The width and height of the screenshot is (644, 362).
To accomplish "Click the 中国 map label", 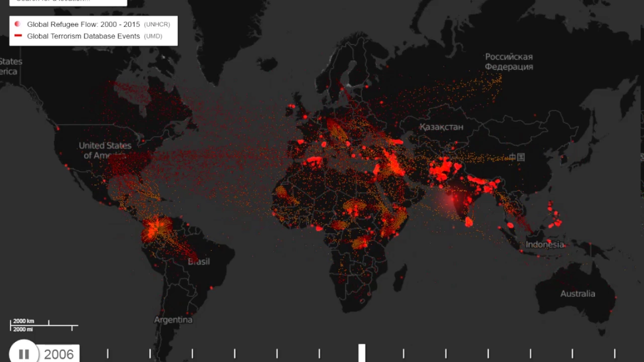I will 517,157.
